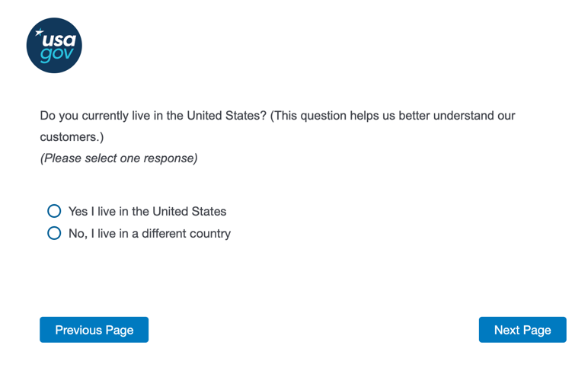The image size is (588, 374).
Task: Click the 'usa' text inside the logo
Action: (58, 40)
